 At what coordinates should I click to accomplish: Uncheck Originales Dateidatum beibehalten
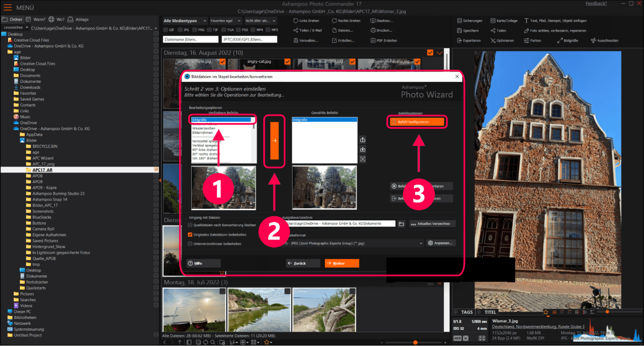click(x=190, y=234)
